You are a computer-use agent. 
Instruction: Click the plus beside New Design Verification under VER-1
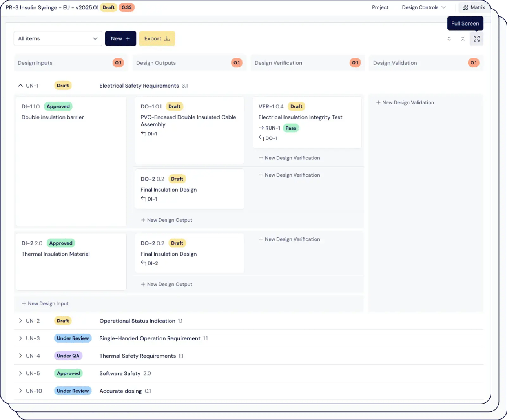(x=261, y=158)
